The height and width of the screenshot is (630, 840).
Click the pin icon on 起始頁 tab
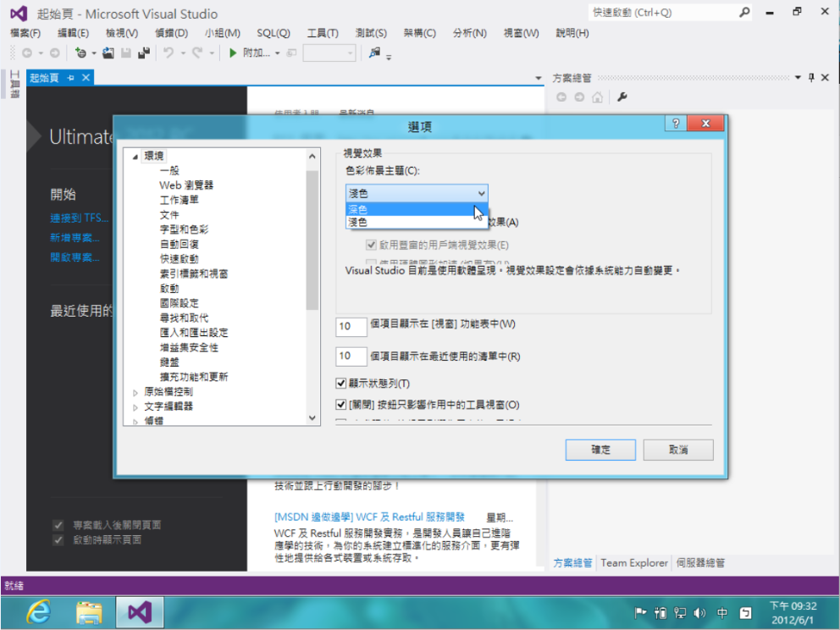coord(71,78)
